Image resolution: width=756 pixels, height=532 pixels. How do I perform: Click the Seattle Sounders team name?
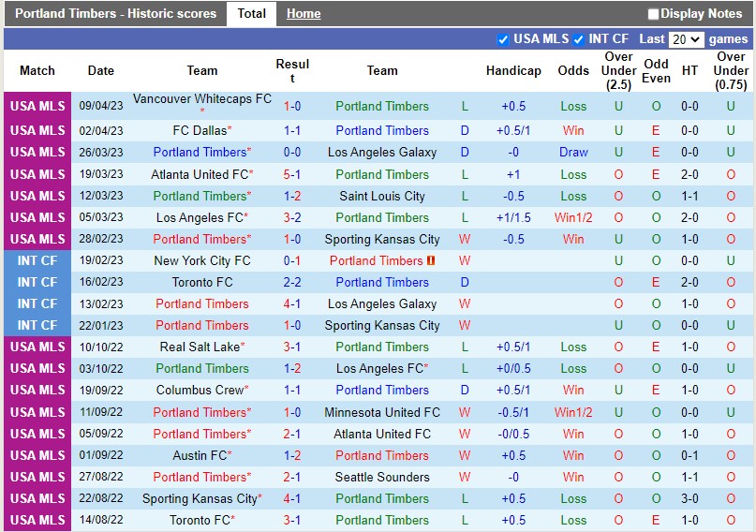point(382,477)
